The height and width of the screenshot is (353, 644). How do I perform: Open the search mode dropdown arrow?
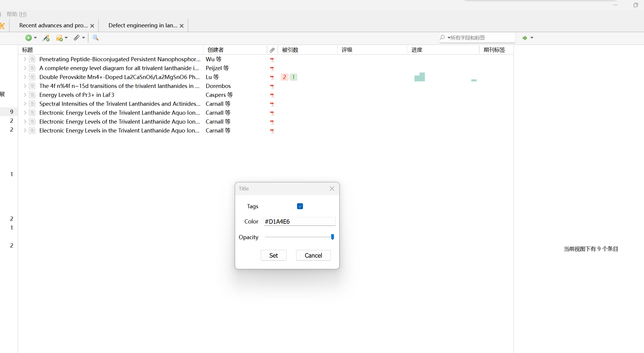coord(449,38)
